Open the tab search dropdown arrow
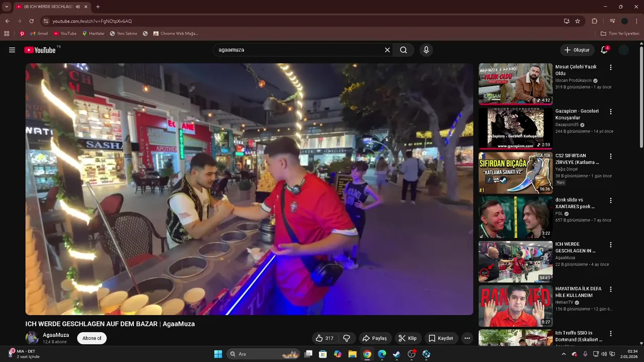The height and width of the screenshot is (362, 644). [x=7, y=7]
